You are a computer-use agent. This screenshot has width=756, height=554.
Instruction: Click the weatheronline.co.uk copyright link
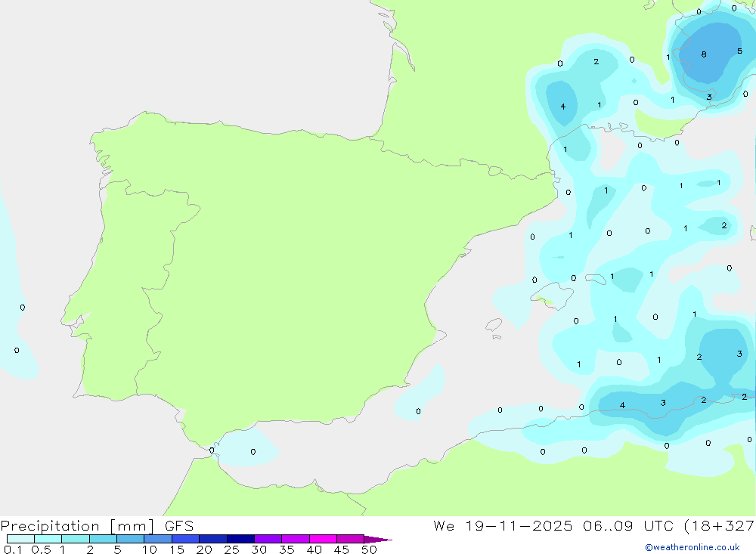click(692, 547)
